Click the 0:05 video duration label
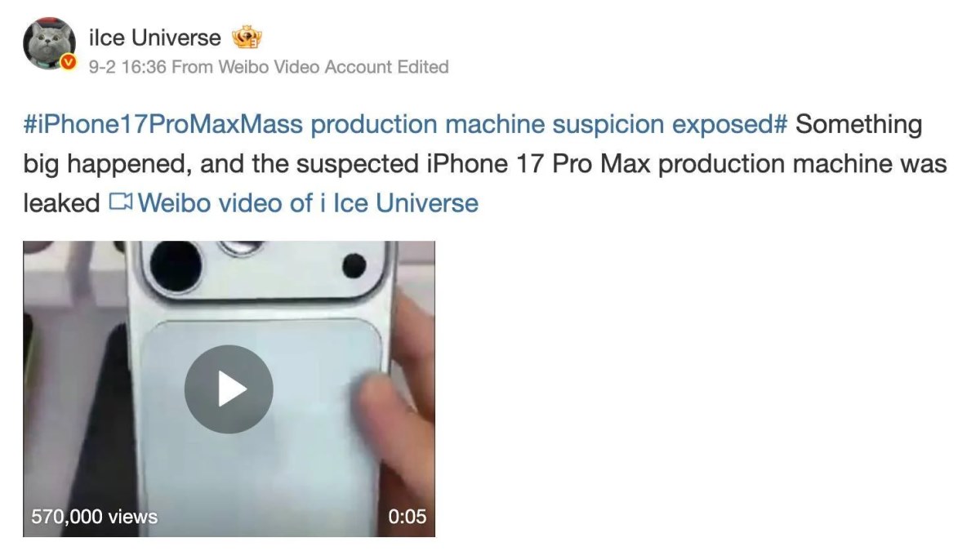The image size is (980, 551). point(406,516)
